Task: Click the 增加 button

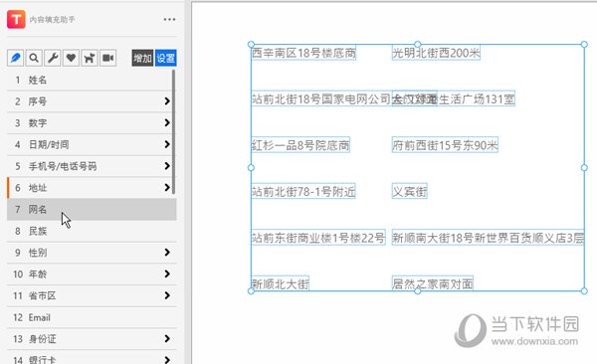Action: tap(142, 58)
